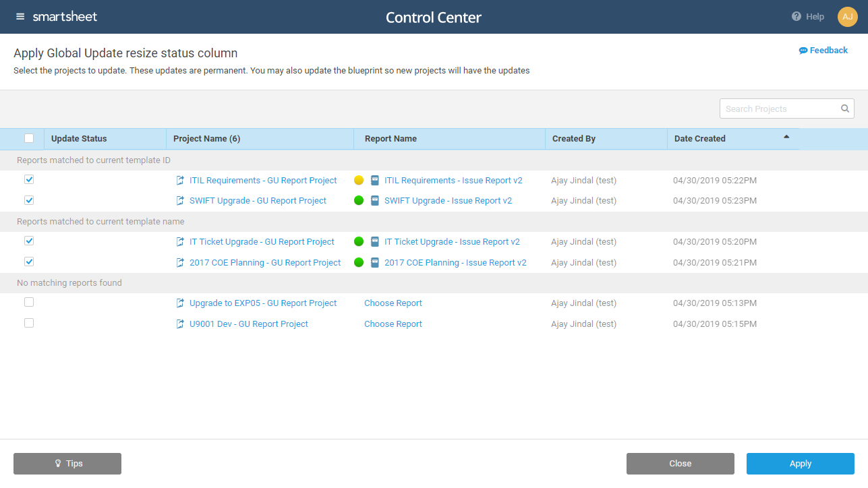The height and width of the screenshot is (488, 868).
Task: Sort by Date Created column header
Action: coord(733,139)
